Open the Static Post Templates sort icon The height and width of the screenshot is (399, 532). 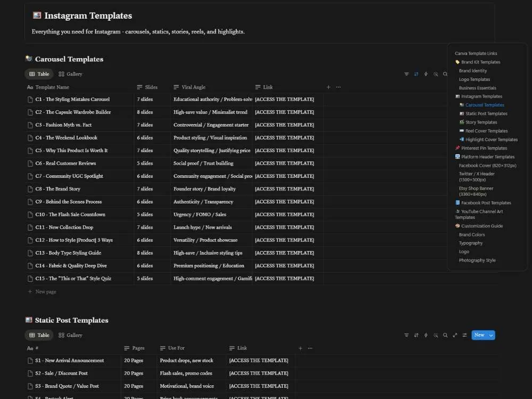416,335
